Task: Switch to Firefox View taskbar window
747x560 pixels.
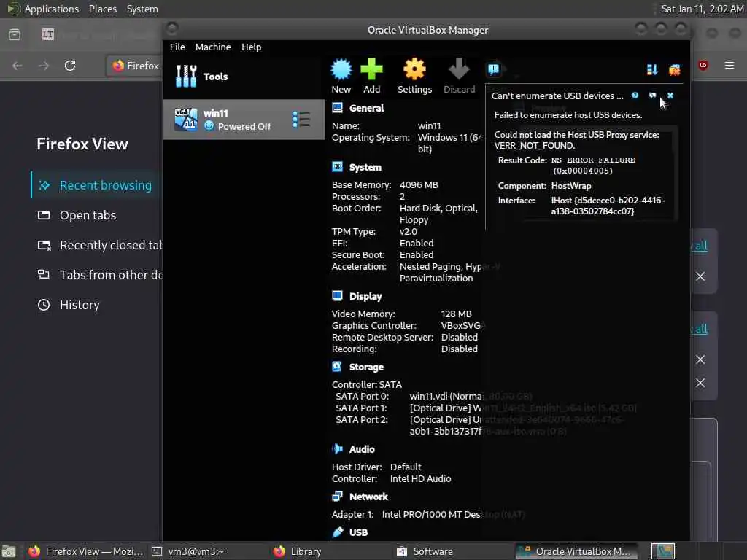Action: pos(86,551)
